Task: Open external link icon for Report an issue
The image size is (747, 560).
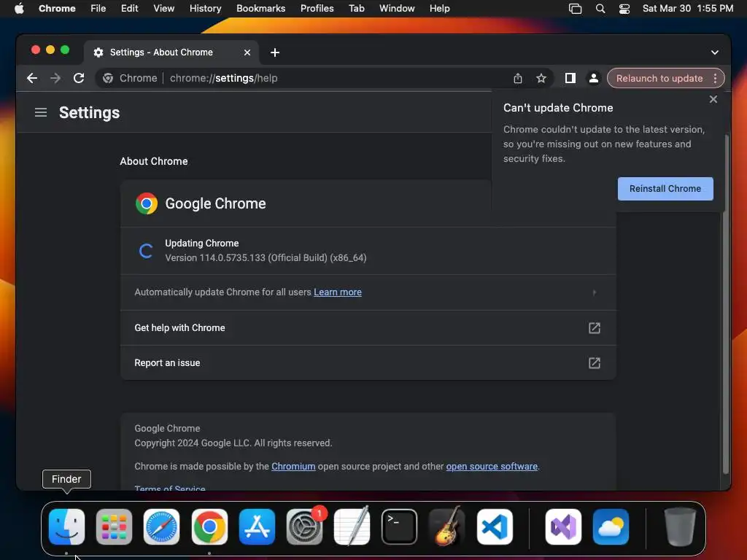Action: click(594, 363)
